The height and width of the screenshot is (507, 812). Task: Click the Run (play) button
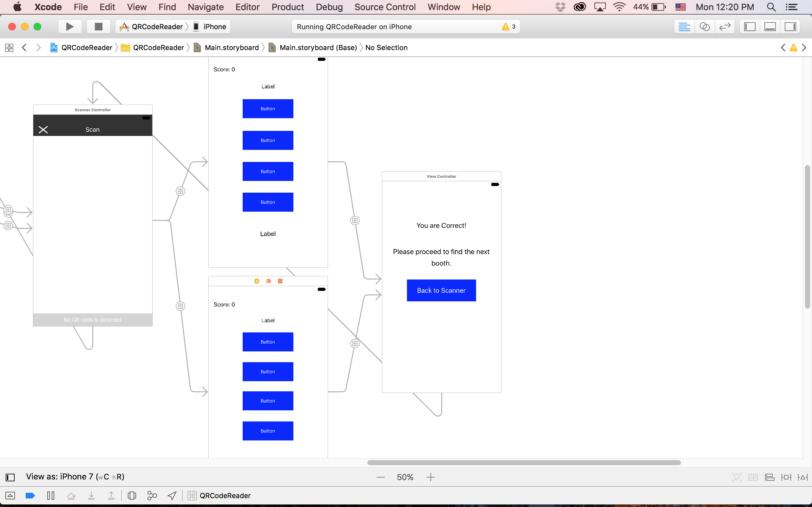coord(70,27)
